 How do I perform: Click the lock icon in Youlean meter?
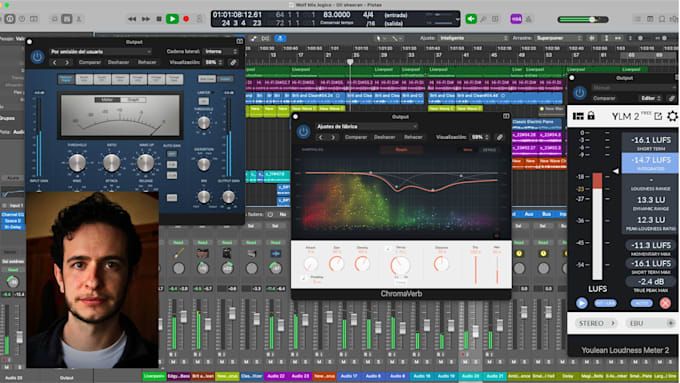[591, 116]
